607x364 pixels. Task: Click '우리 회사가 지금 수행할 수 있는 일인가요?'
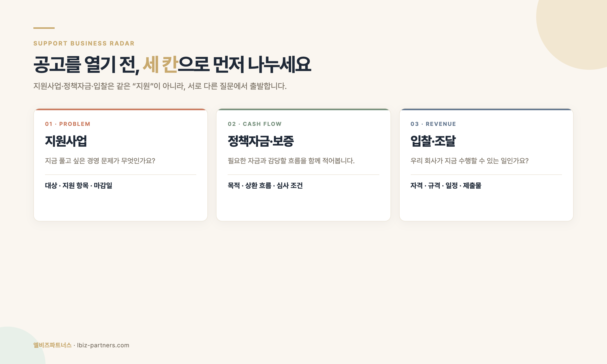(470, 161)
